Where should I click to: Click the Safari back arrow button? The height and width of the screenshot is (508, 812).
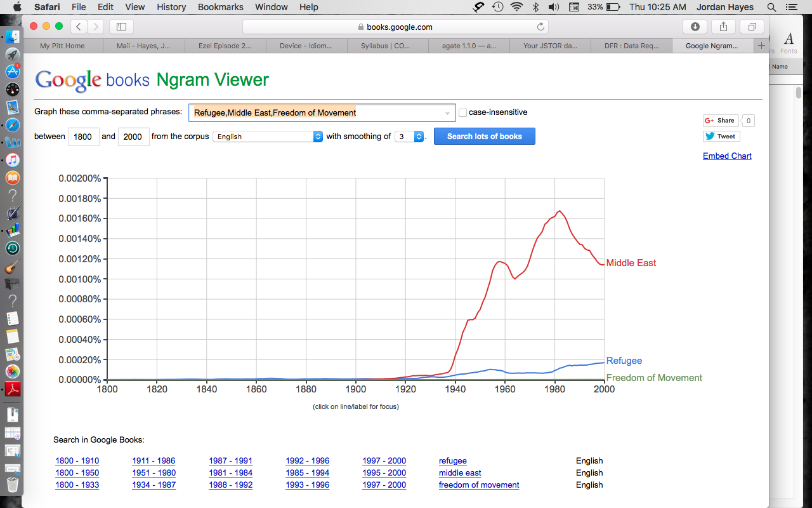tap(79, 27)
